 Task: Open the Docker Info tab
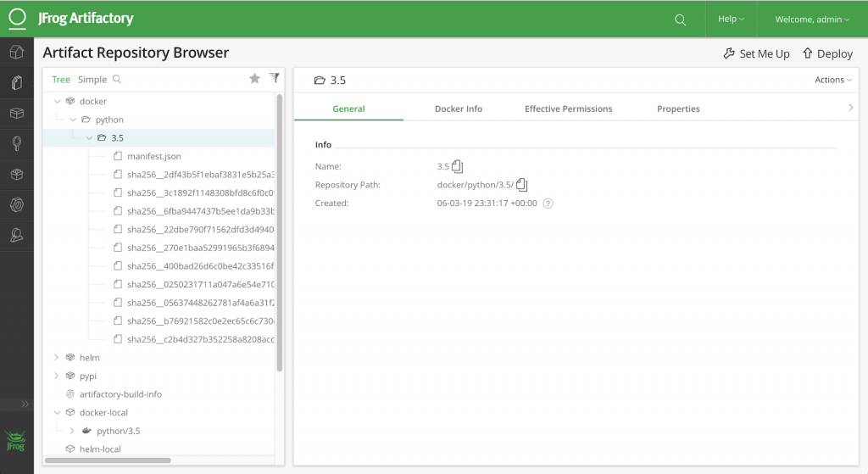pyautogui.click(x=459, y=109)
